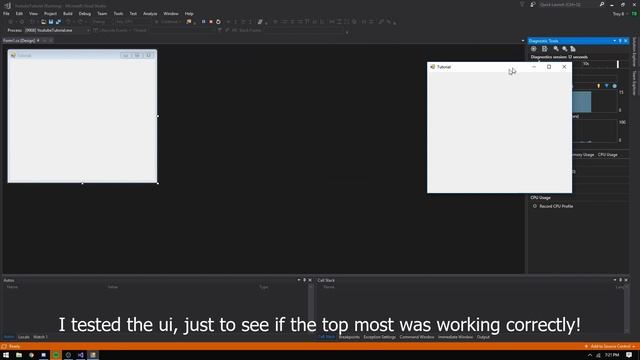Pin the Autos panel
This screenshot has height=360, width=640.
tap(304, 280)
